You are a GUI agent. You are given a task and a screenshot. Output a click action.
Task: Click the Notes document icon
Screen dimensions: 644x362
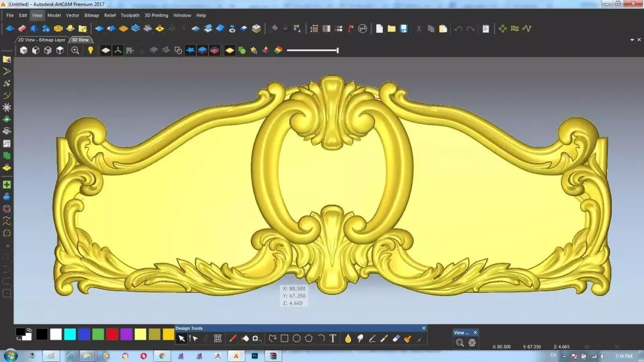485,28
